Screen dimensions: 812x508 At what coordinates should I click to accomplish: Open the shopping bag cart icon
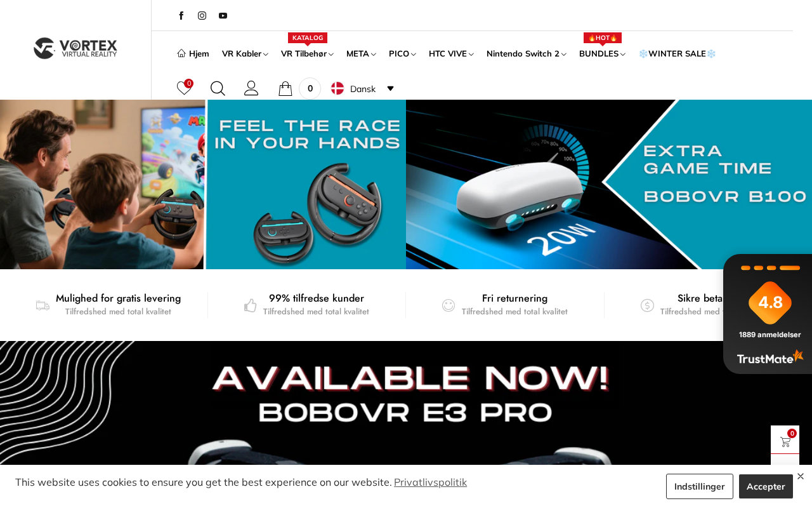tap(285, 88)
